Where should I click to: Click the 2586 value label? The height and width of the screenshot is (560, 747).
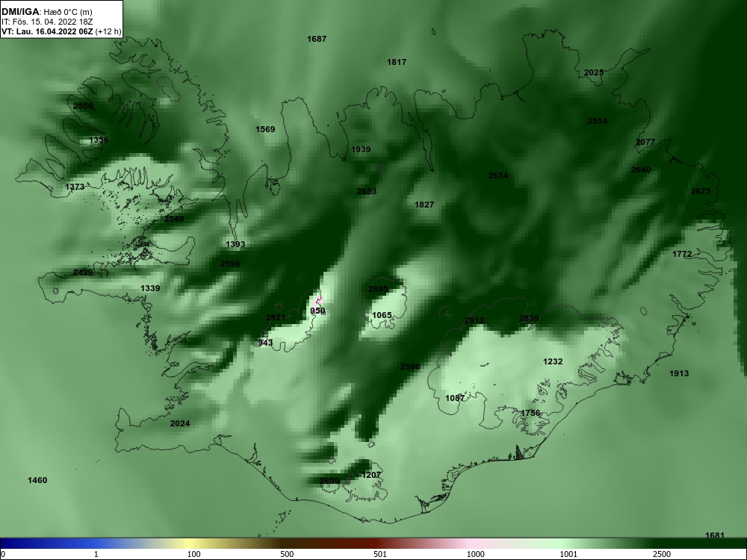(410, 366)
